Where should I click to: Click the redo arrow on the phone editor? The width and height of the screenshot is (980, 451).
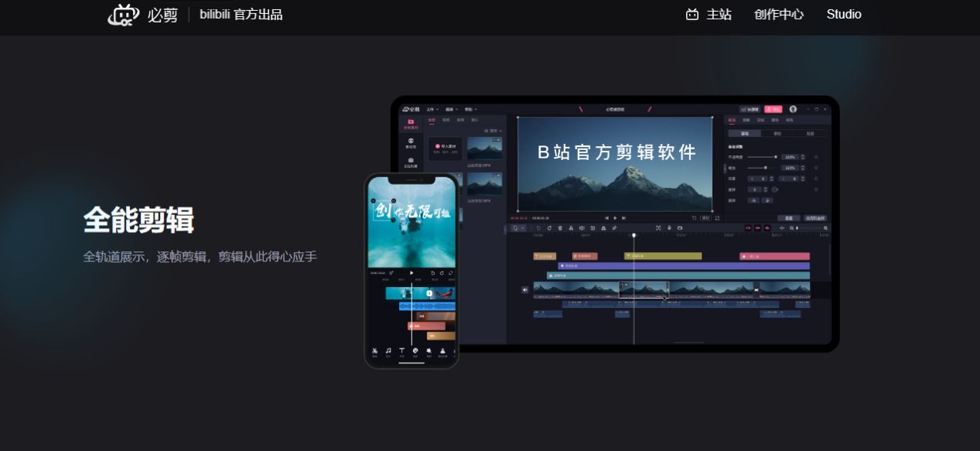(442, 273)
